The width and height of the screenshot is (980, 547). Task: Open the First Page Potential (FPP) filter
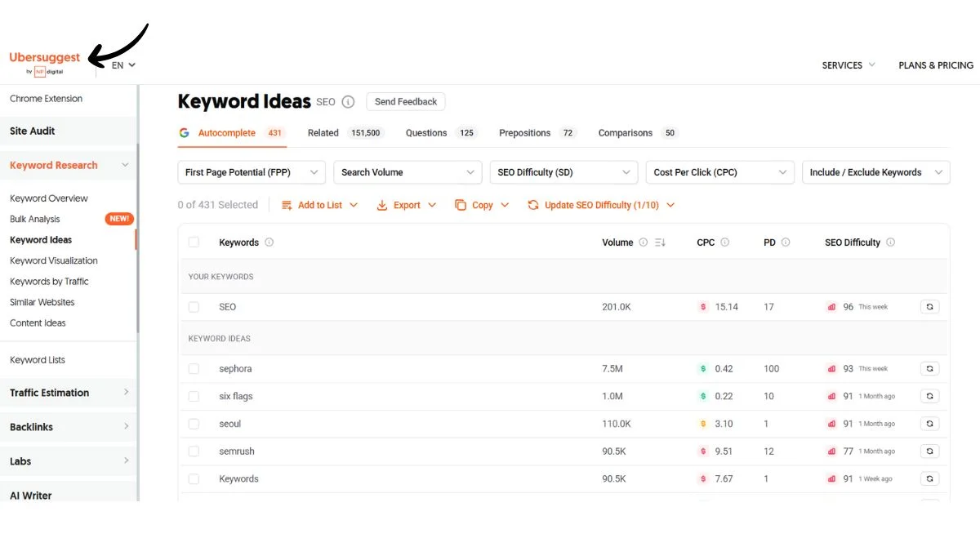point(252,172)
